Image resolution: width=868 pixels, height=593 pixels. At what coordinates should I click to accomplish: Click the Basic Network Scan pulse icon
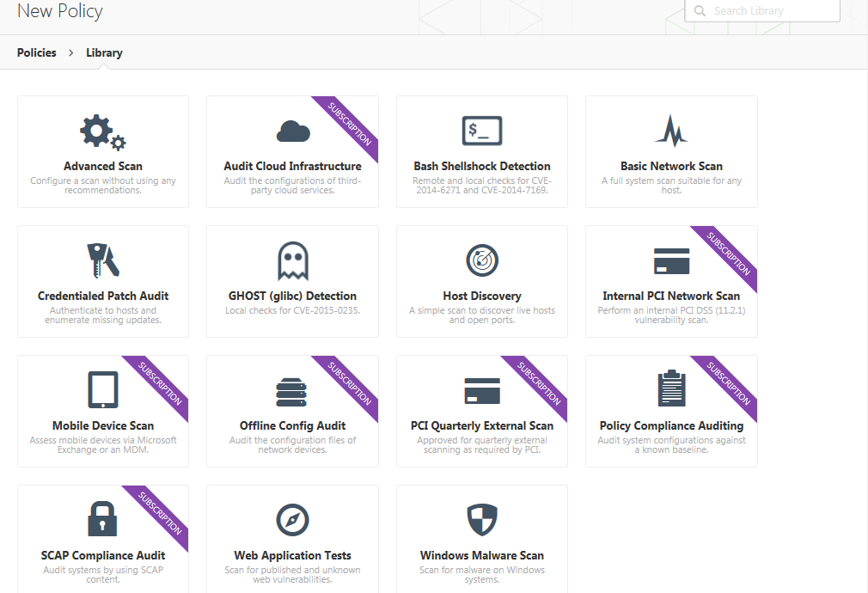click(x=671, y=131)
